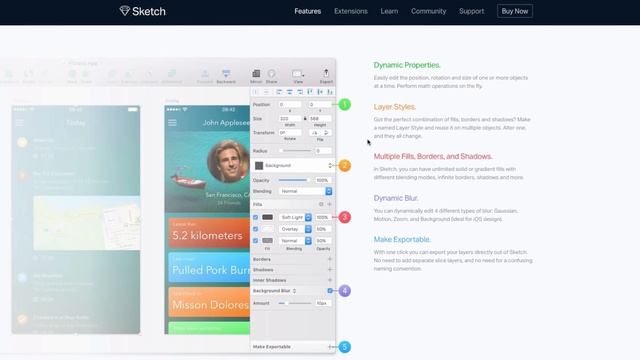The image size is (640, 360).
Task: Open the Community nav item
Action: pyautogui.click(x=429, y=11)
